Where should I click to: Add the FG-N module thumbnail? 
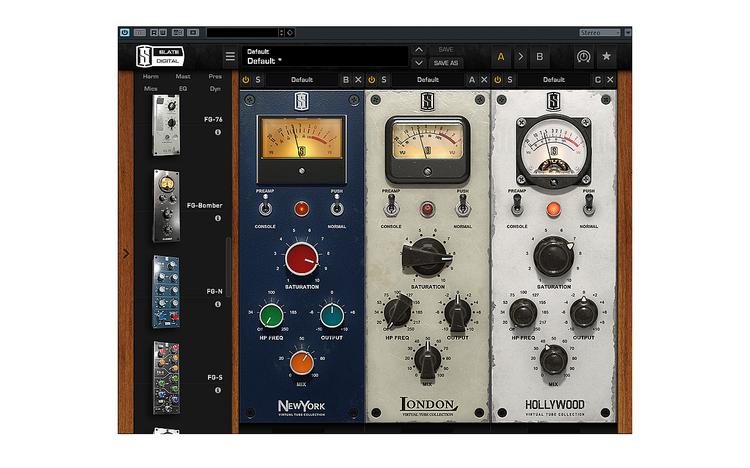166,291
